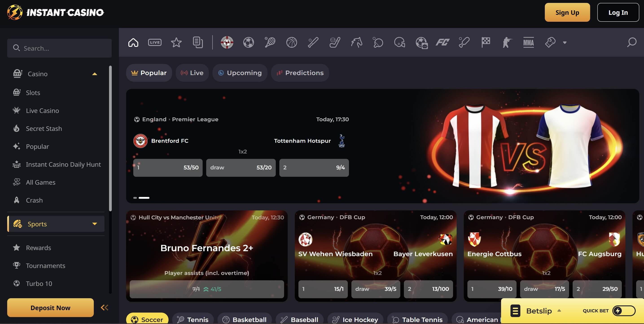Expand the Betslip panel arrow
The height and width of the screenshot is (324, 644).
pos(559,311)
